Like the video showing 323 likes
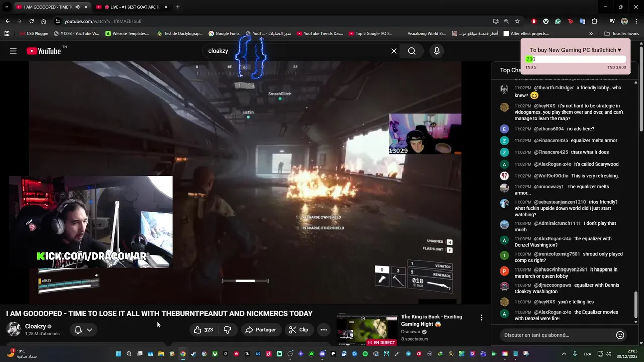The image size is (644, 362). (203, 330)
